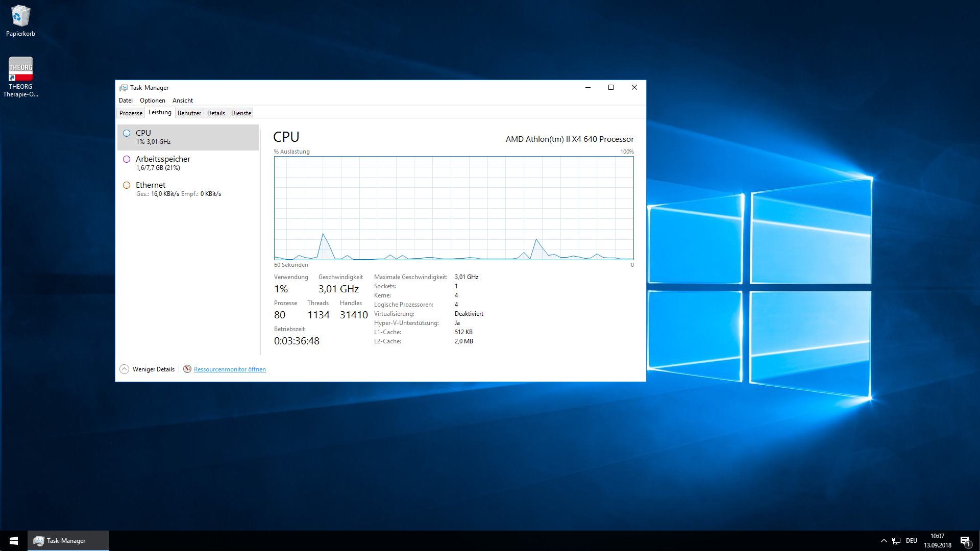Select Ethernet 16,0 KBit/s entry
Screen dimensions: 980x551
click(188, 189)
